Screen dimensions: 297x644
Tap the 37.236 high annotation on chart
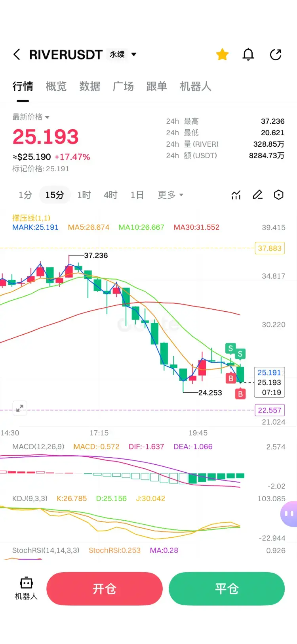click(96, 255)
